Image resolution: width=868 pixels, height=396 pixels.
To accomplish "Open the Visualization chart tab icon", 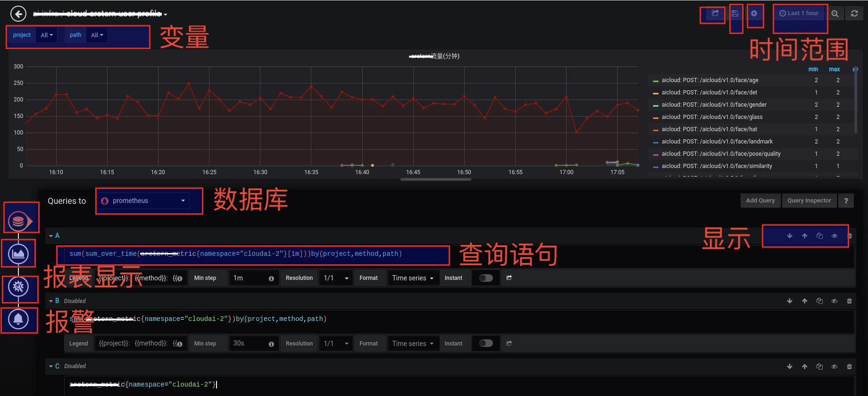I will [18, 254].
